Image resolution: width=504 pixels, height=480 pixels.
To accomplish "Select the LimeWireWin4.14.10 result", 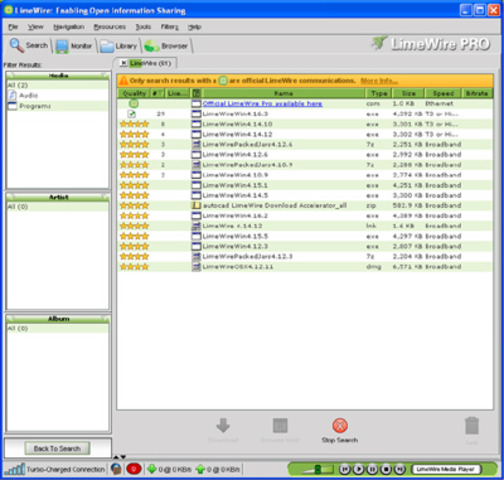I will point(305,124).
